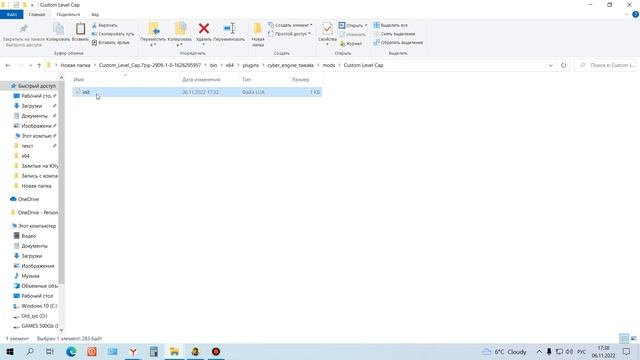Screen dimensions: 640x360
Task: Click the 'Закрепить на панели быстрого доступа' pin icon
Action: 23,29
